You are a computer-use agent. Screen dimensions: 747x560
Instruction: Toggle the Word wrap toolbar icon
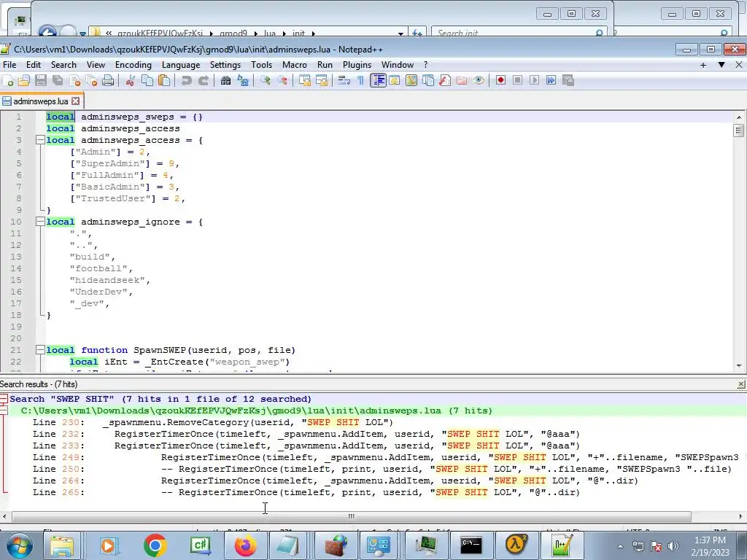point(344,80)
